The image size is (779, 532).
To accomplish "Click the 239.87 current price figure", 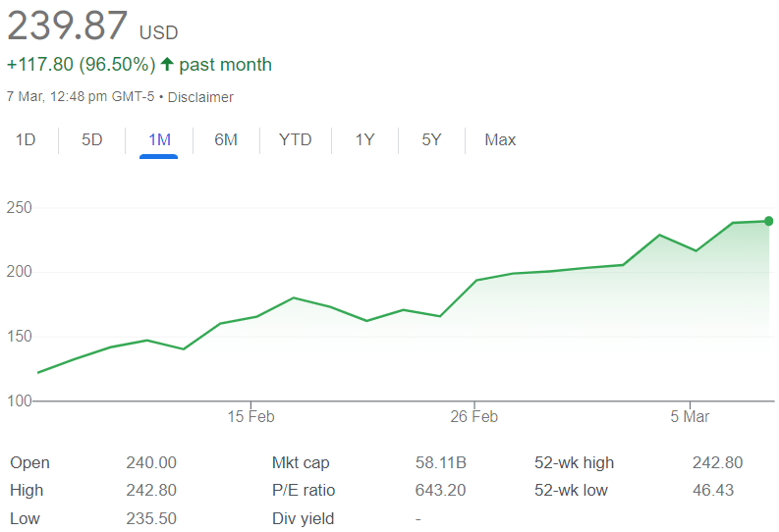I will [x=68, y=26].
